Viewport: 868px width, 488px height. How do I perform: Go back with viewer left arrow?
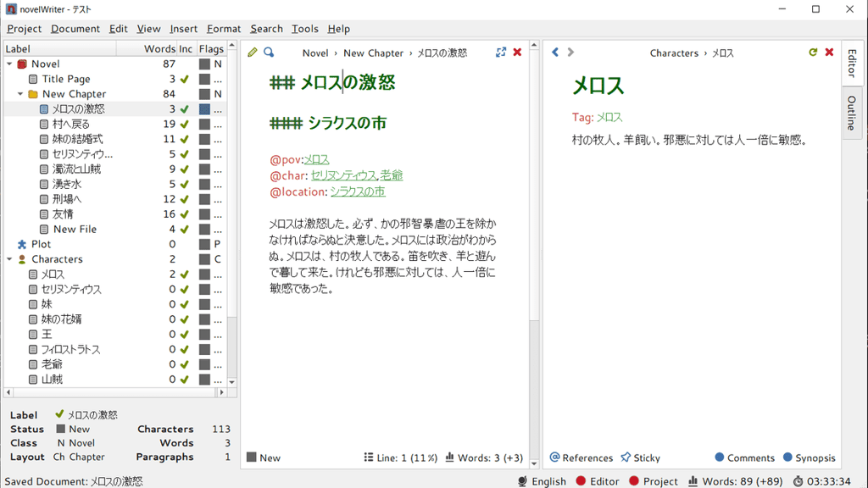(x=555, y=52)
